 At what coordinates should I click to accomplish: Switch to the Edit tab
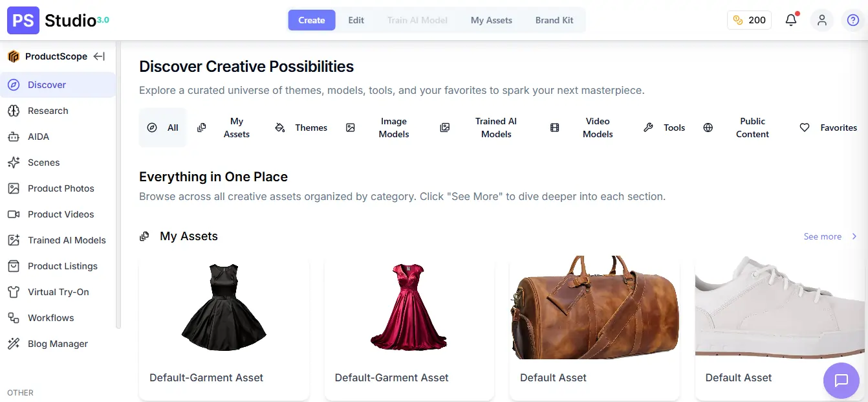pos(356,20)
